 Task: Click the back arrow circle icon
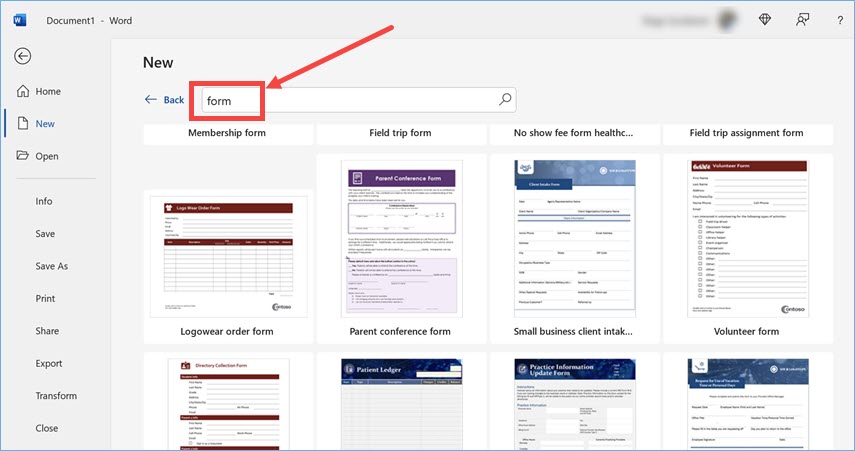coord(22,57)
